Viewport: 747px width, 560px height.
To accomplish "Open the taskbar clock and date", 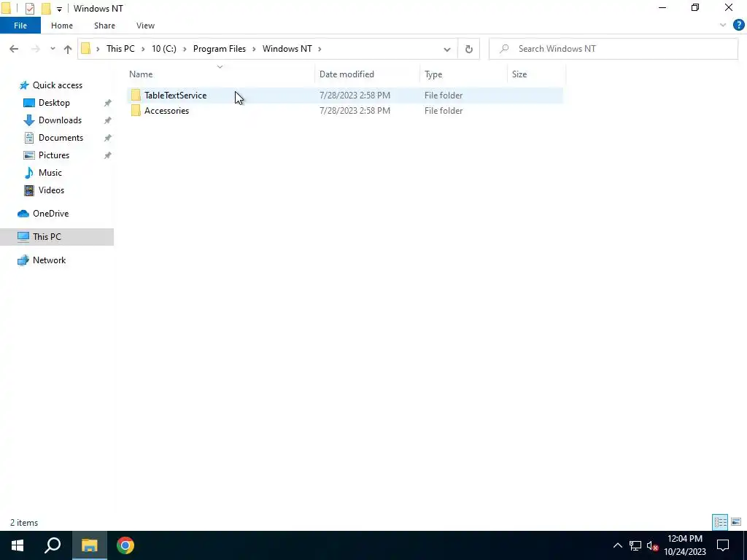I will 684,545.
